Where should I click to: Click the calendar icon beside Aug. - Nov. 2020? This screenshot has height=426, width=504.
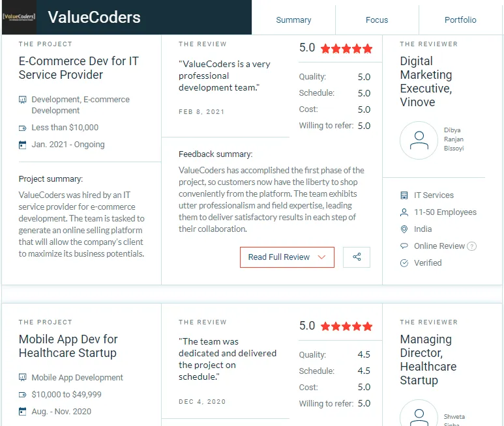23,411
